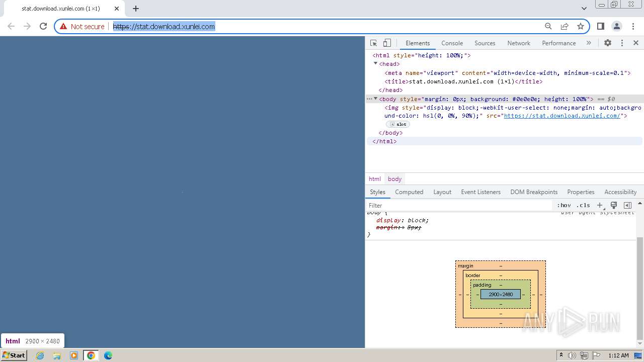Select the meta viewport element line

pyautogui.click(x=507, y=73)
